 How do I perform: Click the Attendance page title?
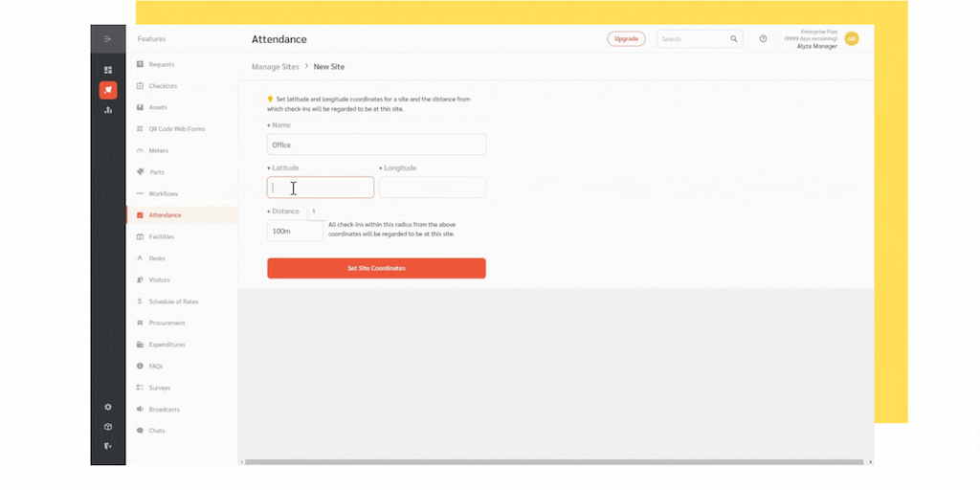(279, 39)
